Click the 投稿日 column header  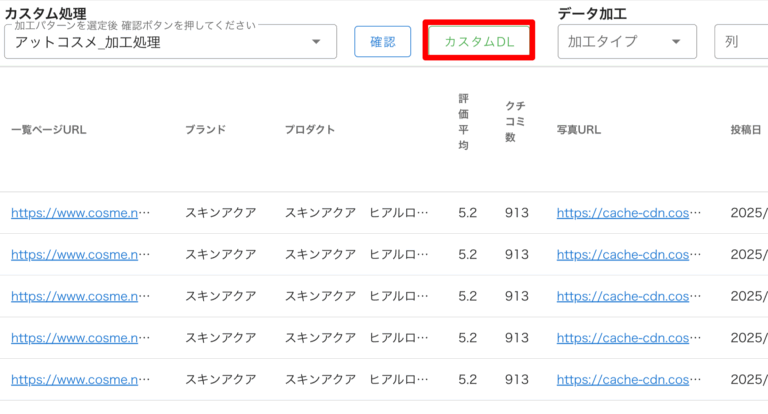(x=747, y=130)
